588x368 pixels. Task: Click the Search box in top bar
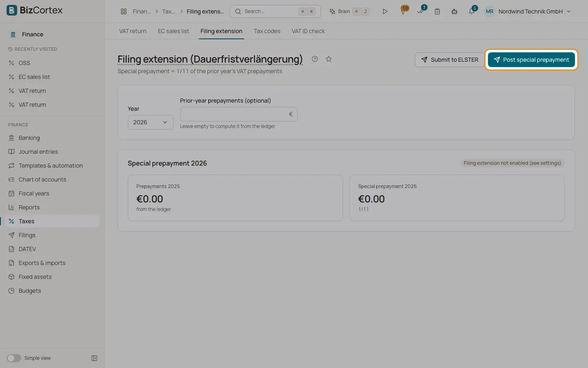275,11
